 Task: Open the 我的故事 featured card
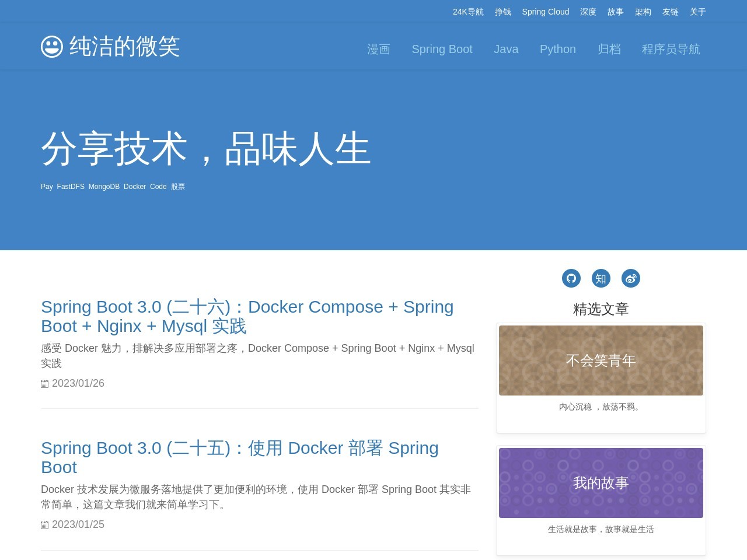[601, 483]
